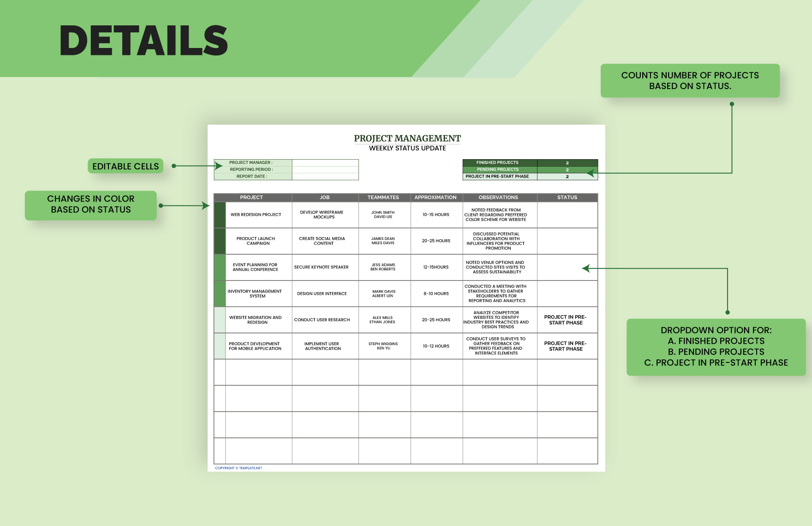Image resolution: width=812 pixels, height=526 pixels.
Task: Click the observation about user surveys
Action: click(500, 347)
